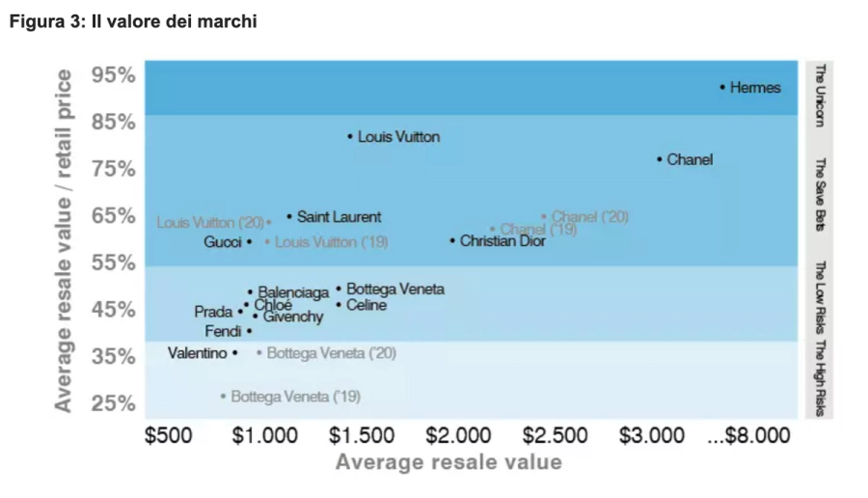Select the Louis Vuitton ('20) label
This screenshot has height=498, width=868.
(x=210, y=223)
